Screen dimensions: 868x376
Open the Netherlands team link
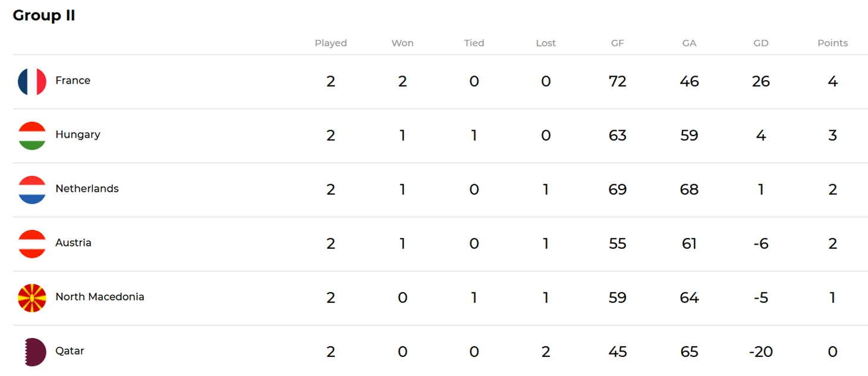(x=87, y=188)
